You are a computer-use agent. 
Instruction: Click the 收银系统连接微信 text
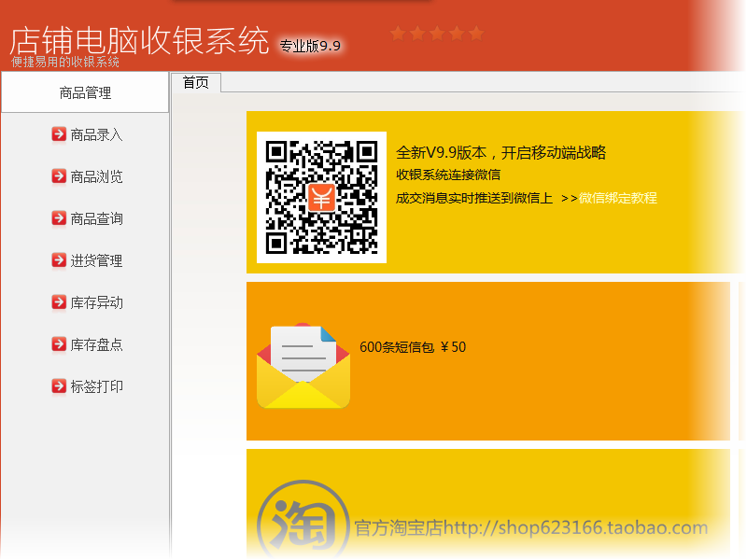click(448, 175)
